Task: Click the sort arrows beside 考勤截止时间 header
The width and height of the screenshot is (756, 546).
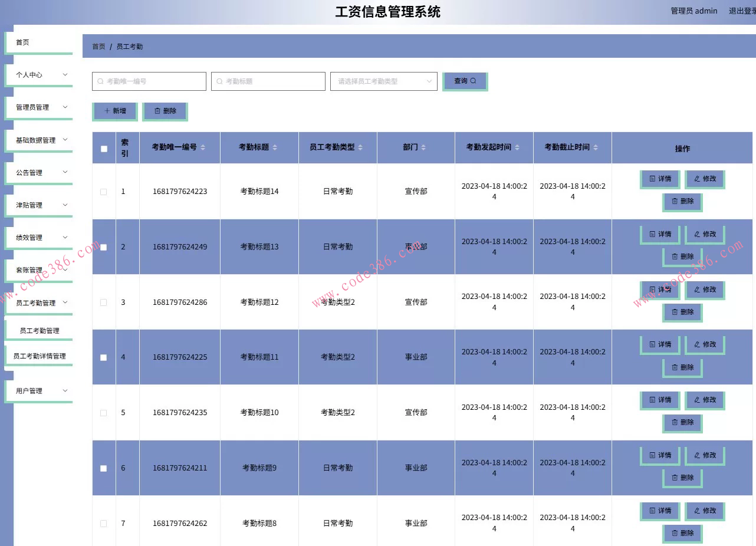Action: coord(596,147)
